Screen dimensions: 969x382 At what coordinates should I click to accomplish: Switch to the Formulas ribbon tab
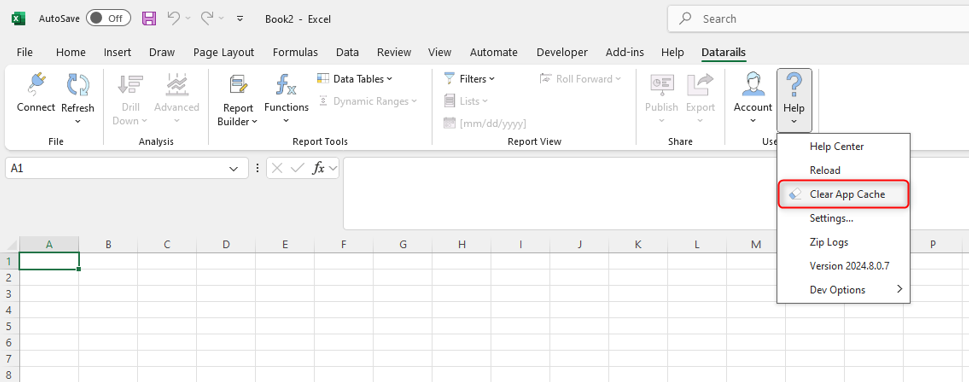pyautogui.click(x=295, y=53)
